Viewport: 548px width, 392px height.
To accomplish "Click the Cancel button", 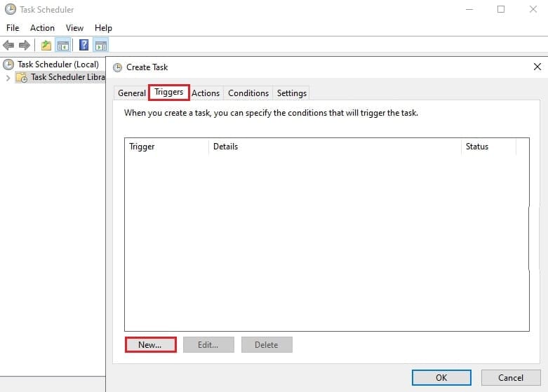I will click(x=511, y=378).
